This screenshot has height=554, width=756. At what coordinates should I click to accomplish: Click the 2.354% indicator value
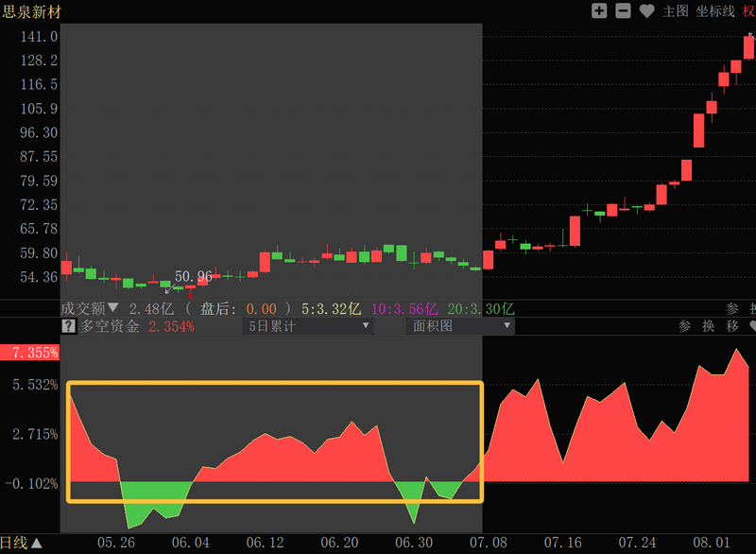pyautogui.click(x=172, y=326)
